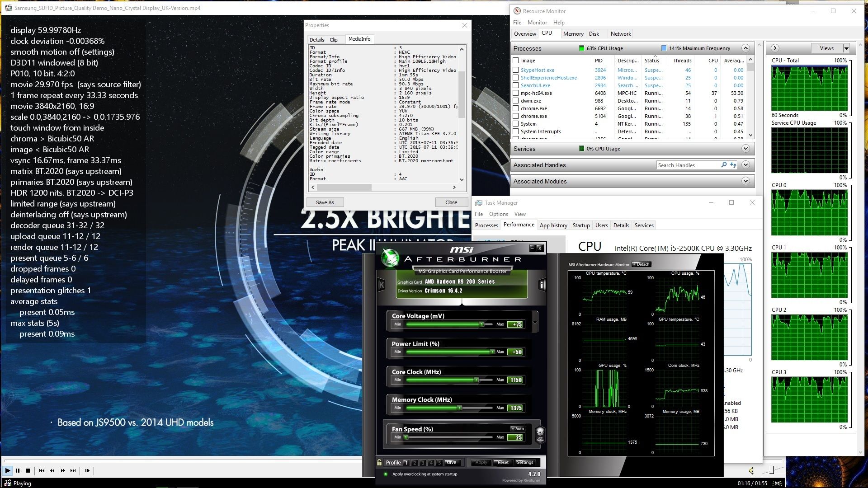The height and width of the screenshot is (488, 868).
Task: Switch to Resource Monitor Memory tab
Action: point(573,34)
